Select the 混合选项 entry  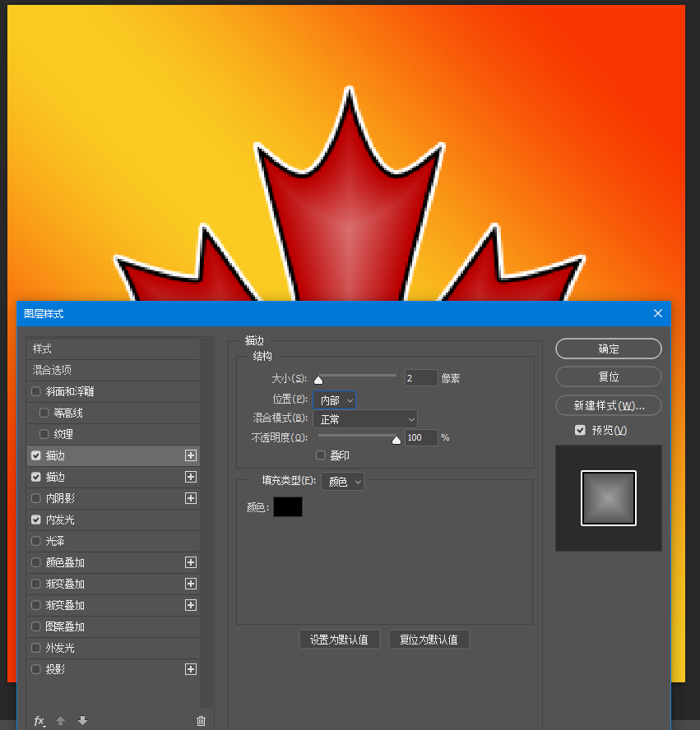coord(114,370)
